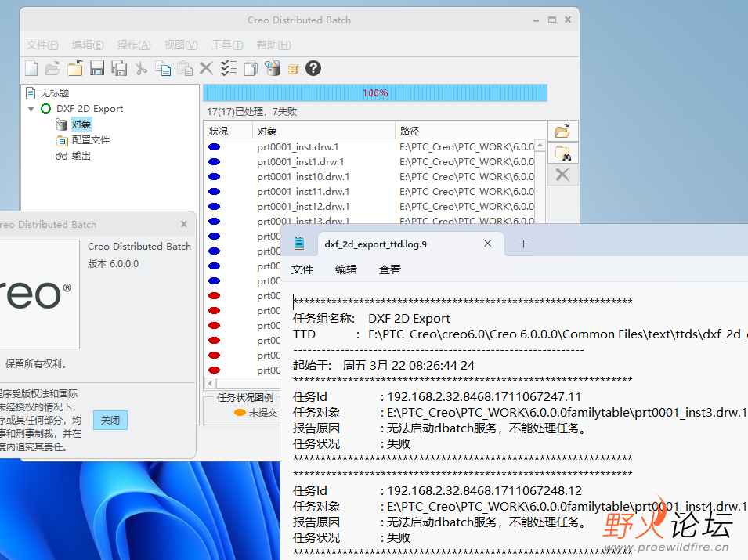Select row prt0001_inst1.drw.1

(x=370, y=161)
